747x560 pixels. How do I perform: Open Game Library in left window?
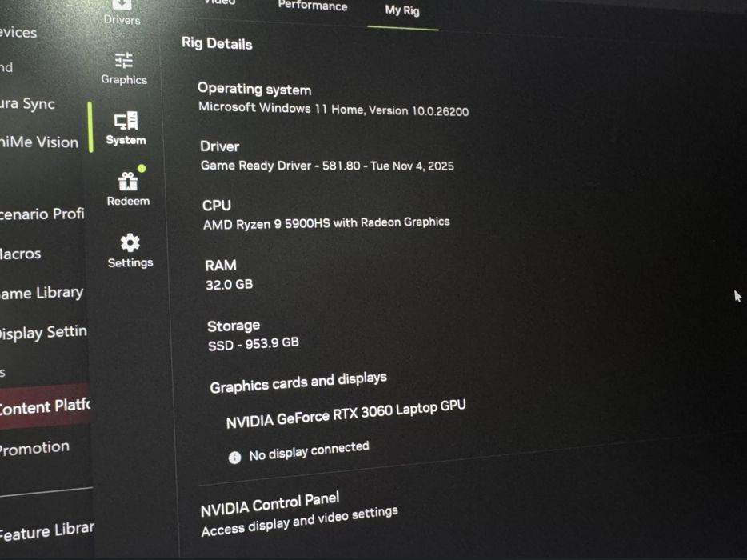point(42,293)
